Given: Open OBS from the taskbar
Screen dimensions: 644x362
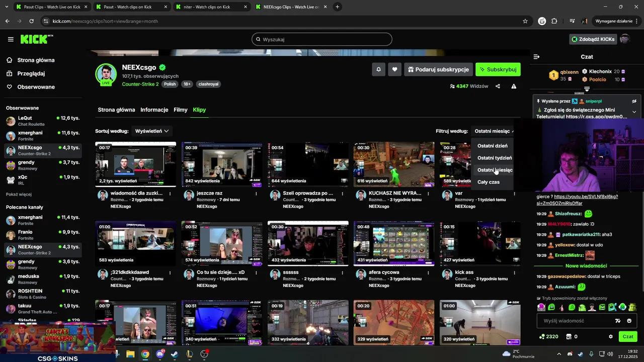Looking at the screenshot, I should (x=204, y=354).
